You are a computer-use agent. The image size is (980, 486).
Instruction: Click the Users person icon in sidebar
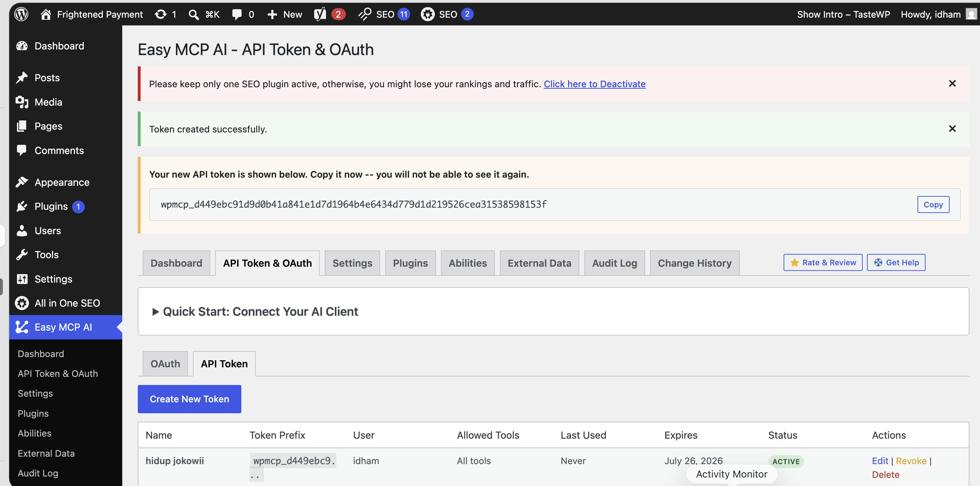[22, 230]
